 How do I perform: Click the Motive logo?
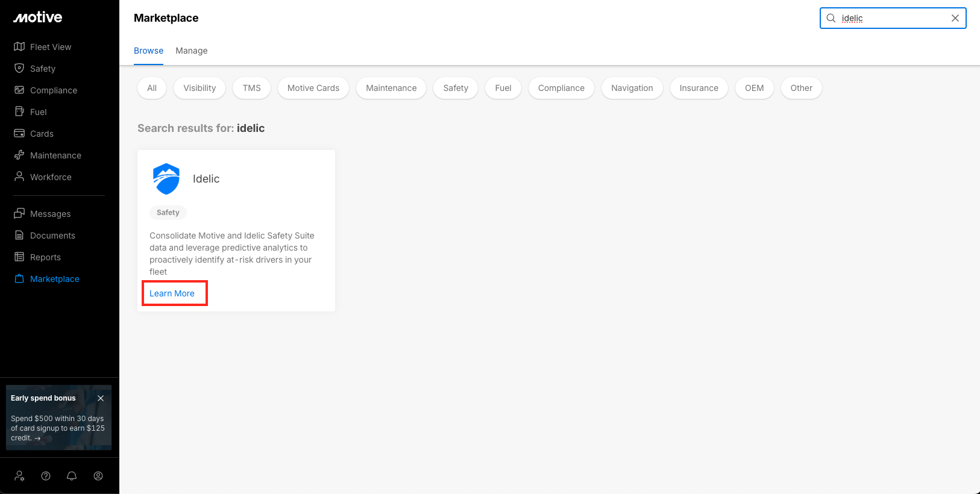tap(38, 17)
